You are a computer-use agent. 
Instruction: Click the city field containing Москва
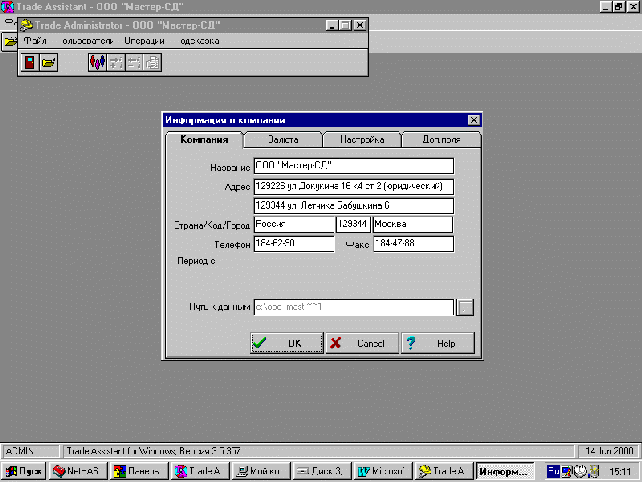tap(413, 224)
